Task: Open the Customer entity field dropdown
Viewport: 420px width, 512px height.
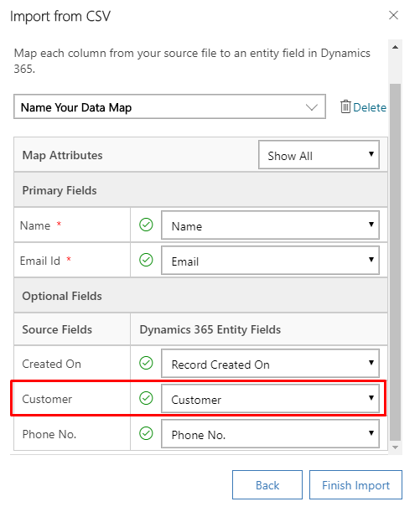Action: tap(270, 399)
